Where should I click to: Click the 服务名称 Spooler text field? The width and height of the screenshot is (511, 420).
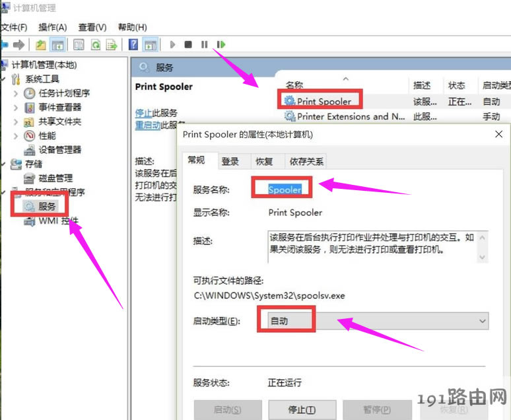(285, 190)
